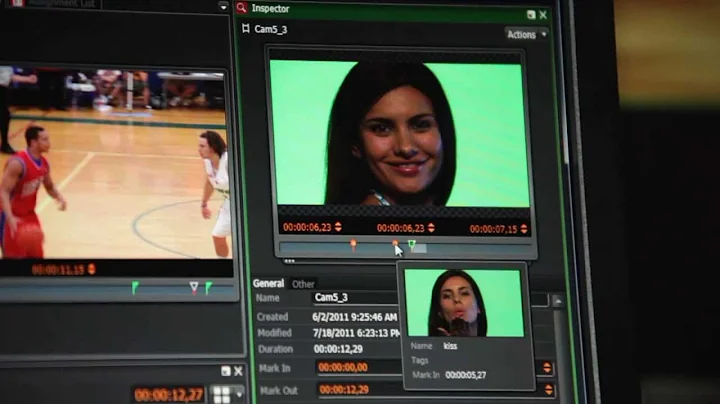This screenshot has height=404, width=720.
Task: Click the properties scrollbar up arrow
Action: (558, 301)
